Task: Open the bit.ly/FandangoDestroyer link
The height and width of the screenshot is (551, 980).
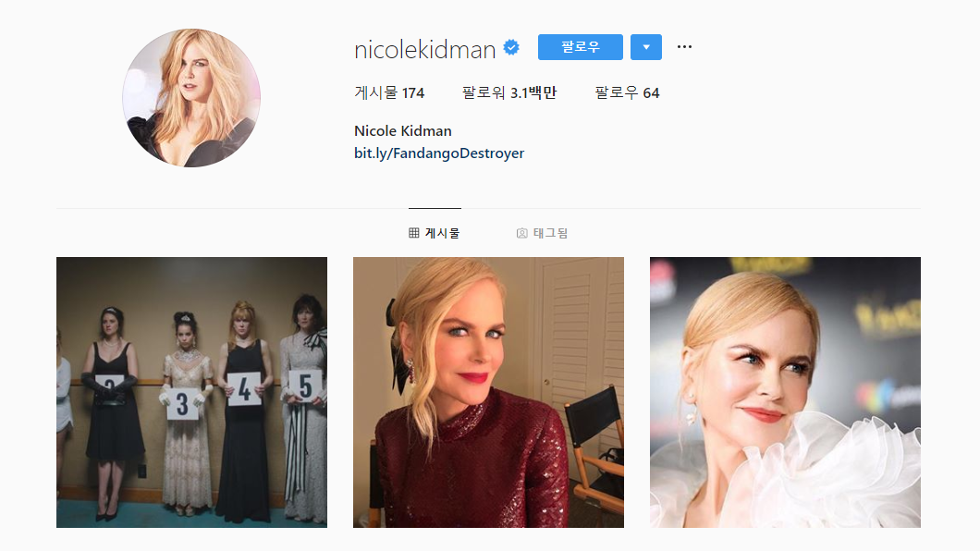Action: [x=439, y=153]
